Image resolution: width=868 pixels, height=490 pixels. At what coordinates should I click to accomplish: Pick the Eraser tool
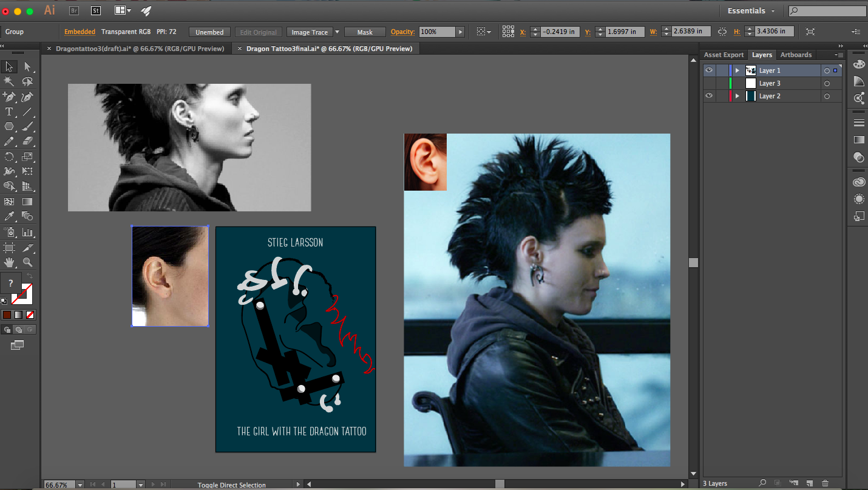click(27, 141)
